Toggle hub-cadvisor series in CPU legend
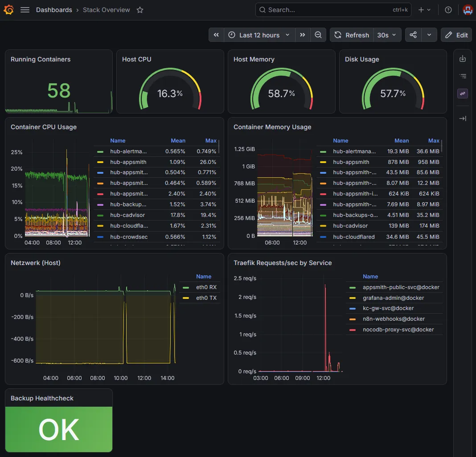Viewport: 476px width, 457px height. click(x=127, y=215)
